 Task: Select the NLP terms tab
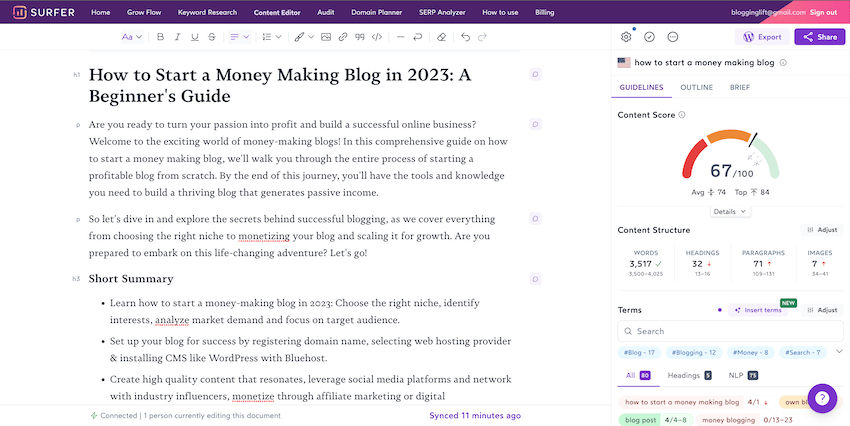coord(743,375)
